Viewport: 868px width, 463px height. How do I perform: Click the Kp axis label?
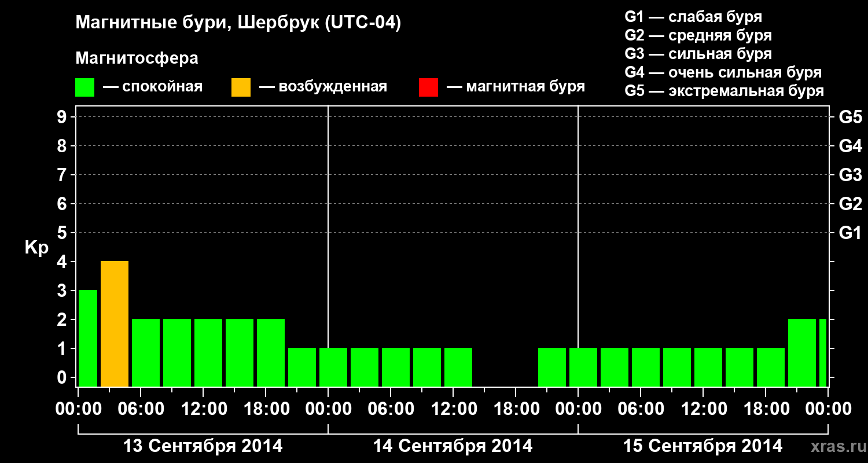pos(36,248)
